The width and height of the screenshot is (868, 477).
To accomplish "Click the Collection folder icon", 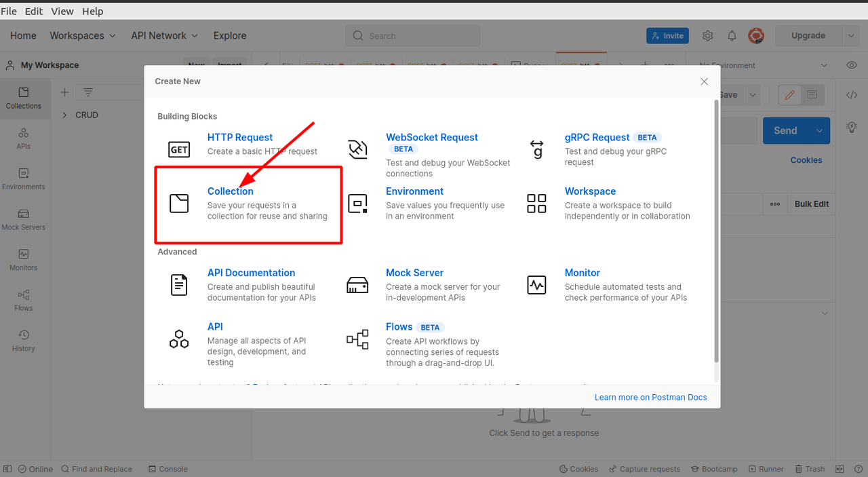I will coord(179,203).
